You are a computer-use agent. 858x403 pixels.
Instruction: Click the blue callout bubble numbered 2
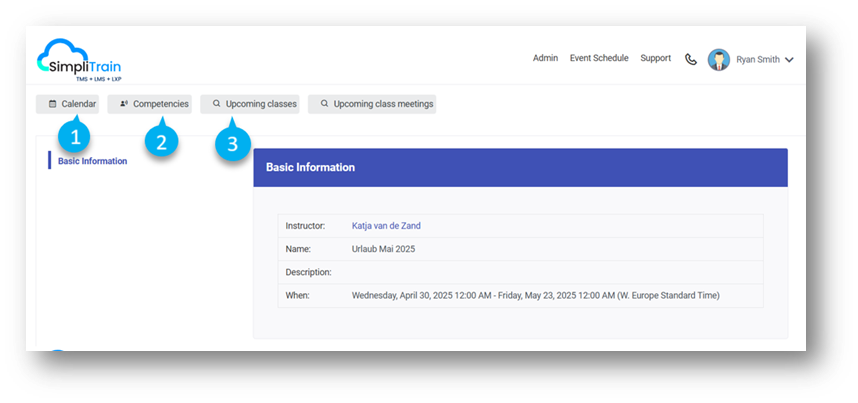coord(161,141)
